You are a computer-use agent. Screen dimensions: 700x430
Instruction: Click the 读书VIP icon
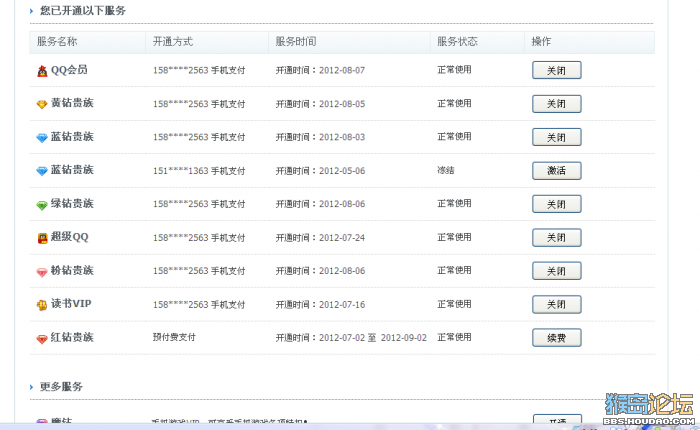[42, 305]
